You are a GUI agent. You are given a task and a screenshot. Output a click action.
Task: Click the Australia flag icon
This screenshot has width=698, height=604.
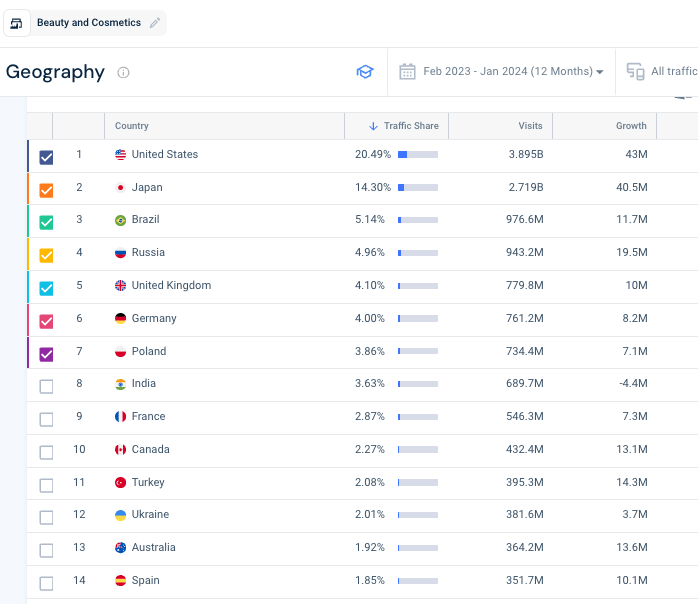click(x=120, y=547)
